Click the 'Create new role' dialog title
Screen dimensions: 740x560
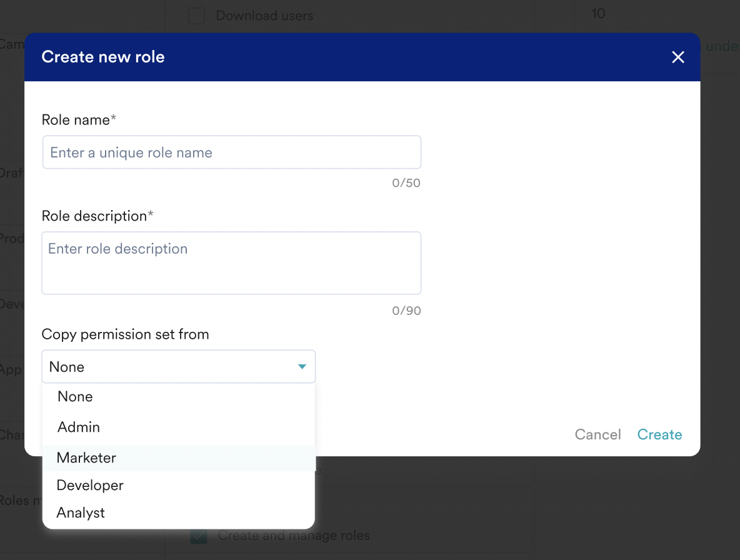point(103,57)
